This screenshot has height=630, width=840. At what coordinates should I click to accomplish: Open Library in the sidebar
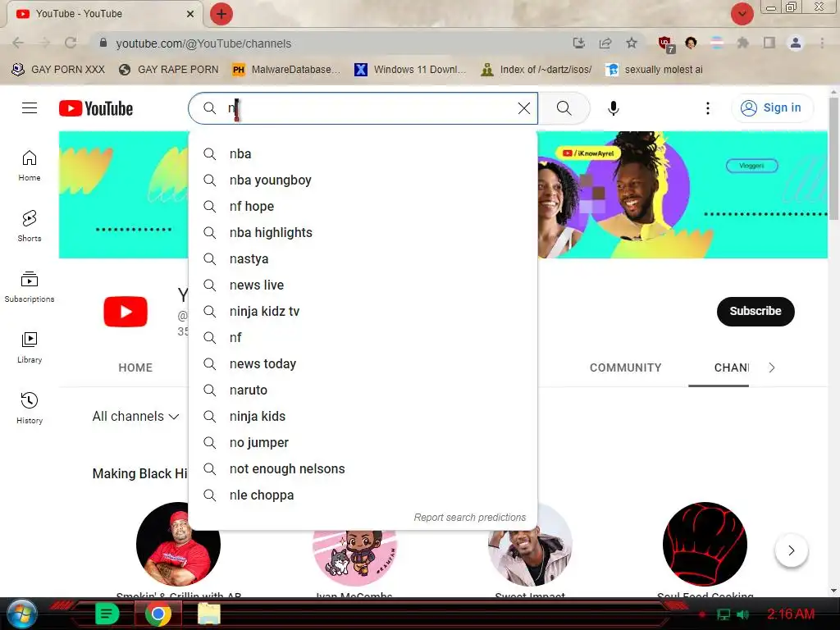(30, 347)
